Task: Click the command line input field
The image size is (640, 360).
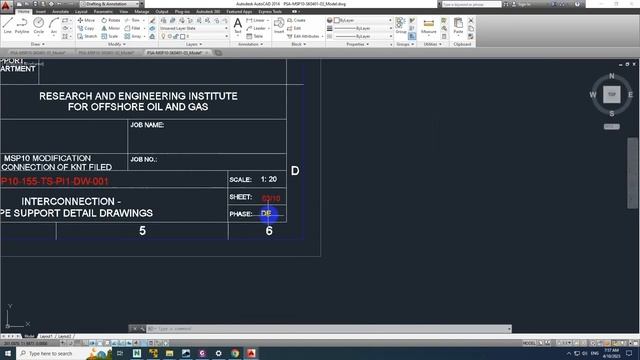Action: pos(328,329)
